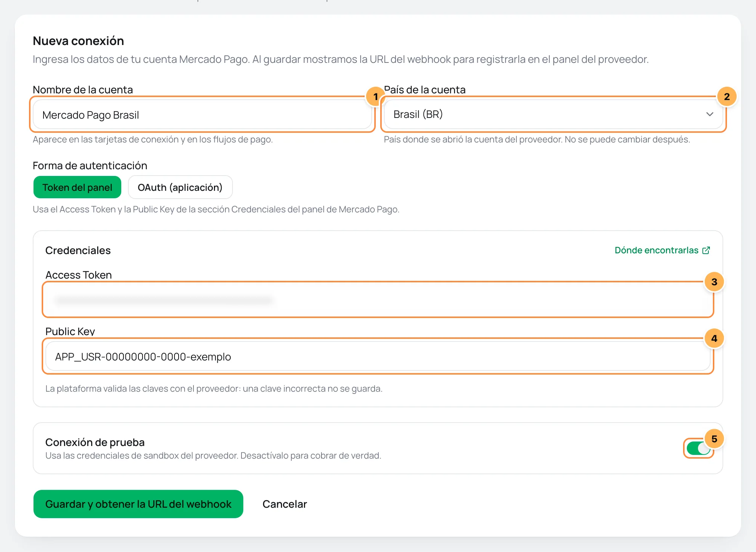The height and width of the screenshot is (552, 756).
Task: Click the 'Conexión de prueba' label text
Action: pos(95,442)
